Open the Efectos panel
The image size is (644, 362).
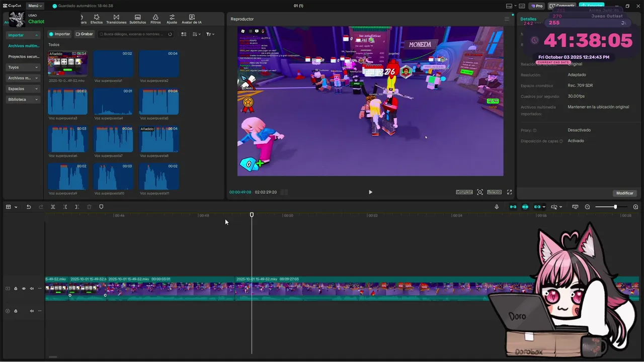pyautogui.click(x=97, y=19)
